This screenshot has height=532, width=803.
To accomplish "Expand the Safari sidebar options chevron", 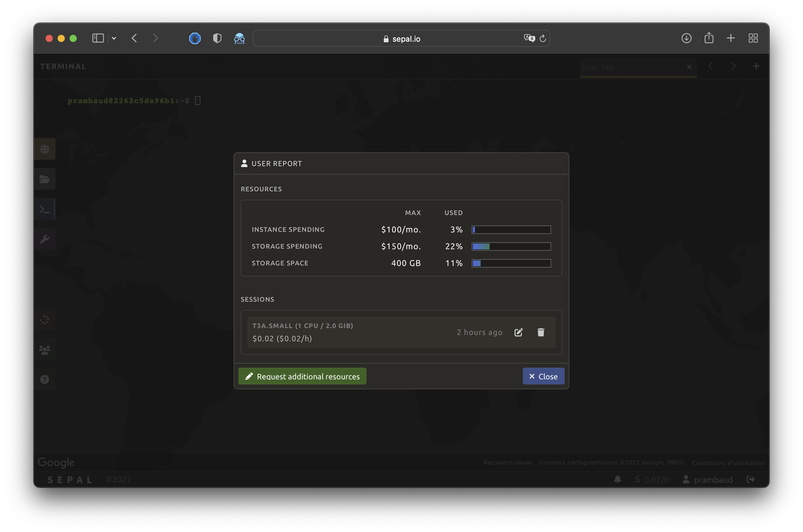I will 114,38.
